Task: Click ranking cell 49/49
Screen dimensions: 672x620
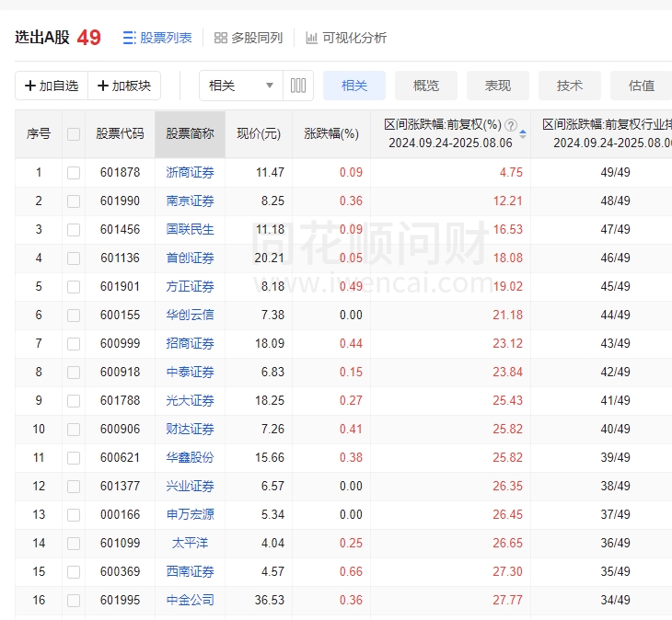Action: click(x=616, y=173)
